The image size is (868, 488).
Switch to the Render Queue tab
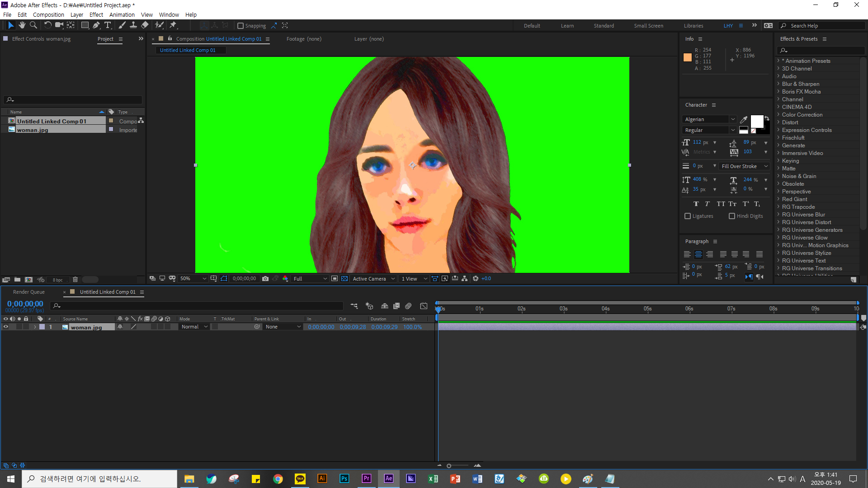click(29, 292)
